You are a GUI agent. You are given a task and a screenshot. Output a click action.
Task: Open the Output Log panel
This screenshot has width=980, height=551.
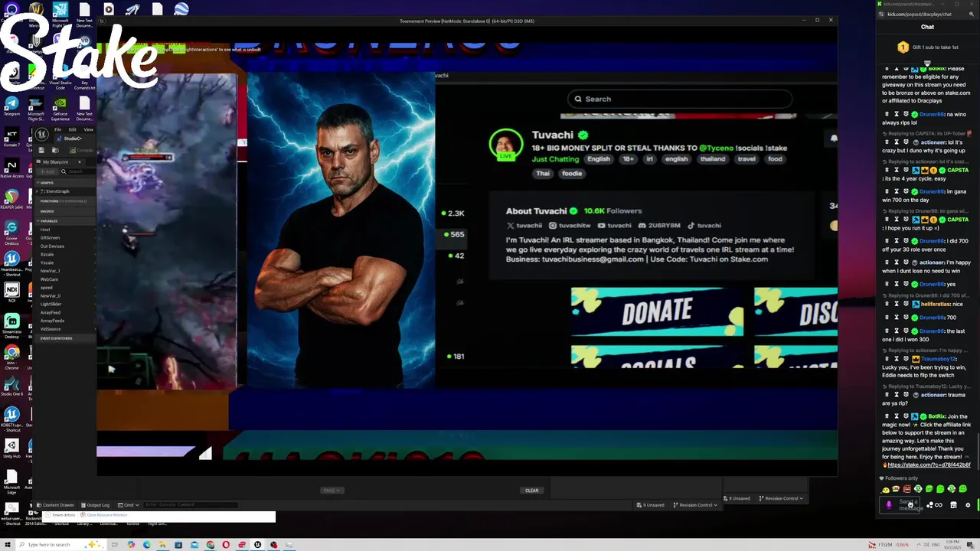(95, 505)
